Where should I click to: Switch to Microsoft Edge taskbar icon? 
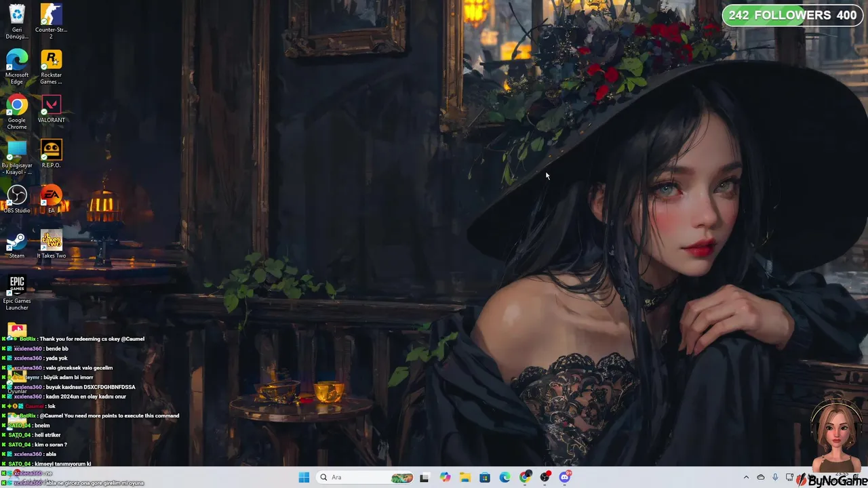pyautogui.click(x=505, y=477)
